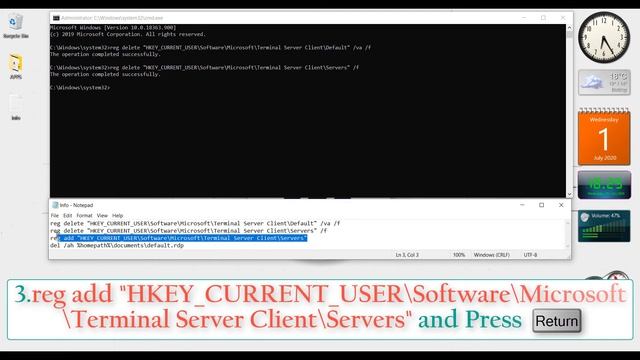Click the Microsoft Windows version line in cmd
640x360 pixels.
[x=113, y=27]
